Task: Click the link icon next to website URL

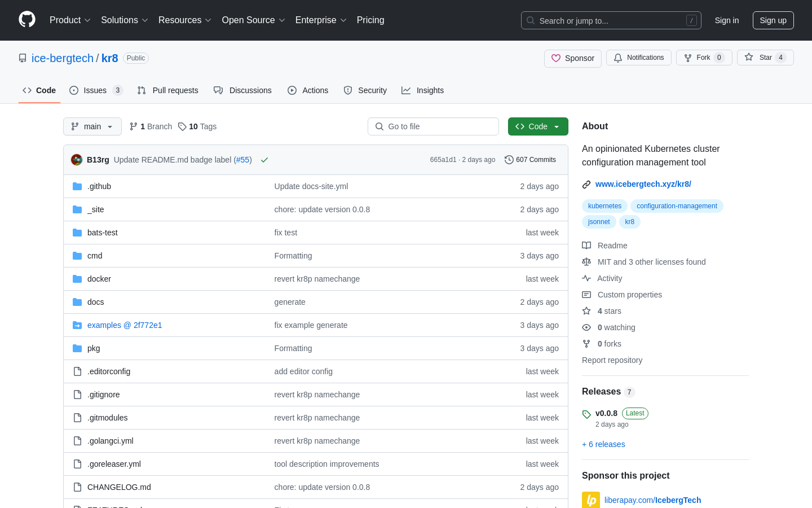Action: [x=586, y=185]
